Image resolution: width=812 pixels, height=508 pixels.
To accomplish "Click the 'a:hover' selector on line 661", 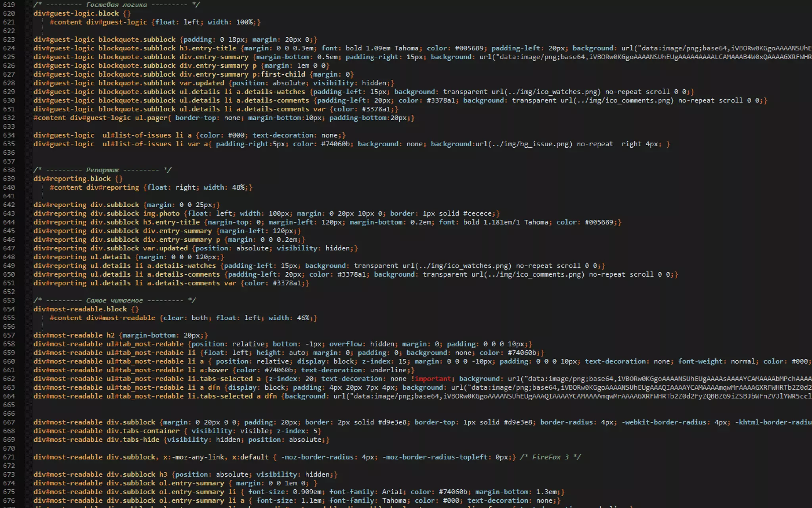I will tap(214, 370).
